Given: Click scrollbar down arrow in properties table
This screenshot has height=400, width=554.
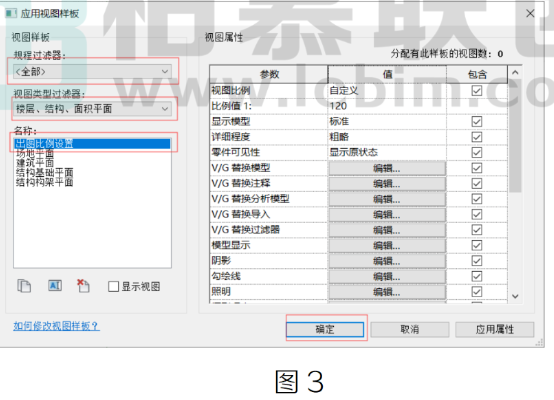Looking at the screenshot, I should click(515, 296).
